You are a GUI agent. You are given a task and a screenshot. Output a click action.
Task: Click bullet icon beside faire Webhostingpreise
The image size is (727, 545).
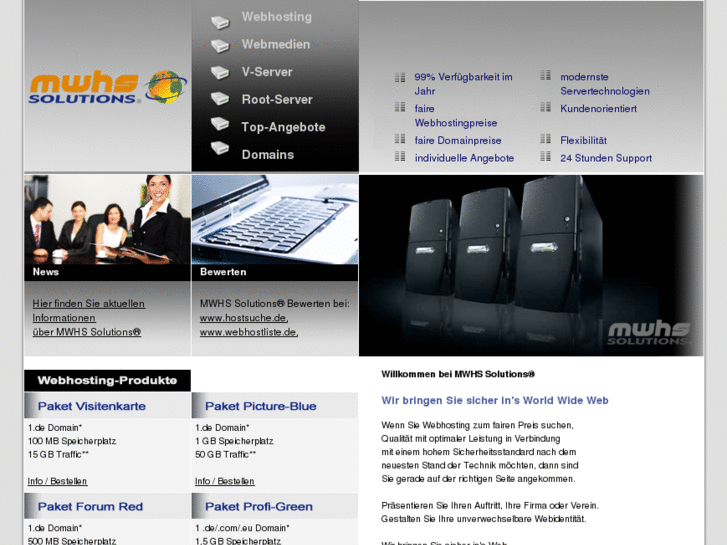[x=400, y=107]
